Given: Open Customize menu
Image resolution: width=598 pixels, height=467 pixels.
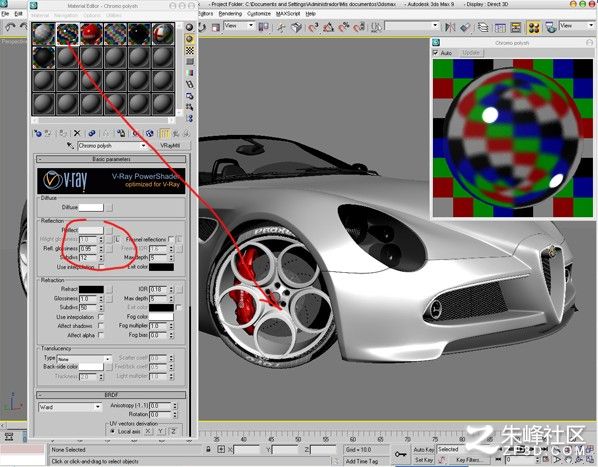Looking at the screenshot, I should point(259,13).
